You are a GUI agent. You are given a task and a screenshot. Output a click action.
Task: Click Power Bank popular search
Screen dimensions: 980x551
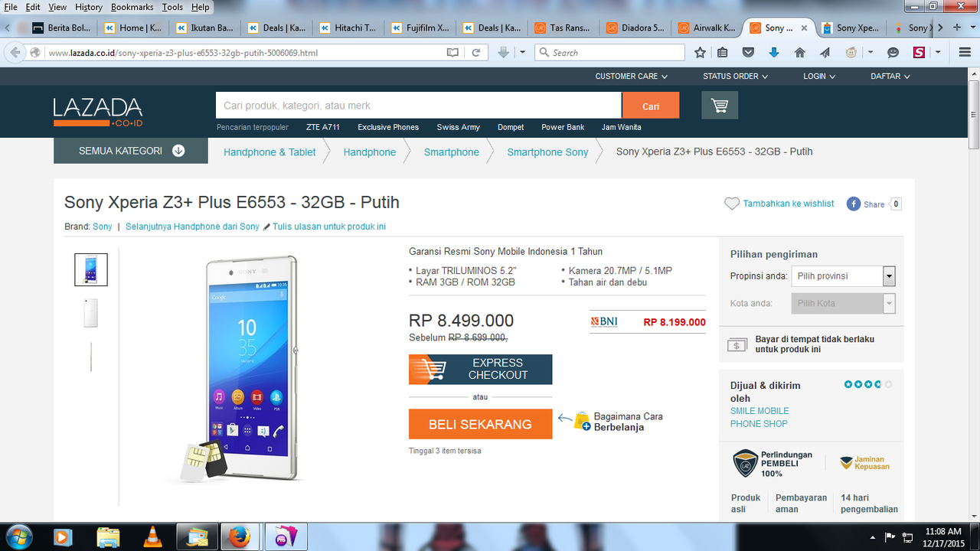563,127
